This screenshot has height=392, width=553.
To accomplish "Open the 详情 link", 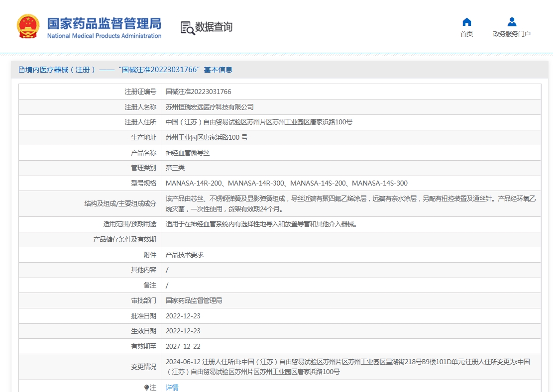I will tap(172, 388).
